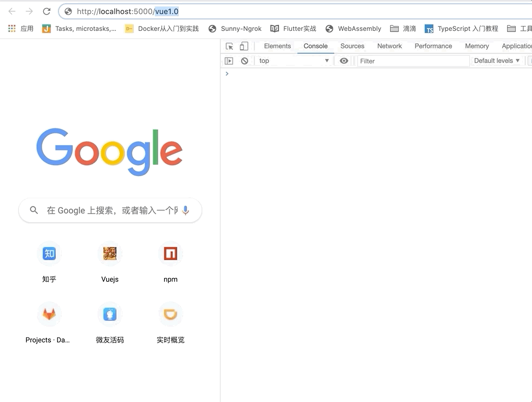Open the 工具 bookmarks folder
The height and width of the screenshot is (402, 532).
click(519, 29)
